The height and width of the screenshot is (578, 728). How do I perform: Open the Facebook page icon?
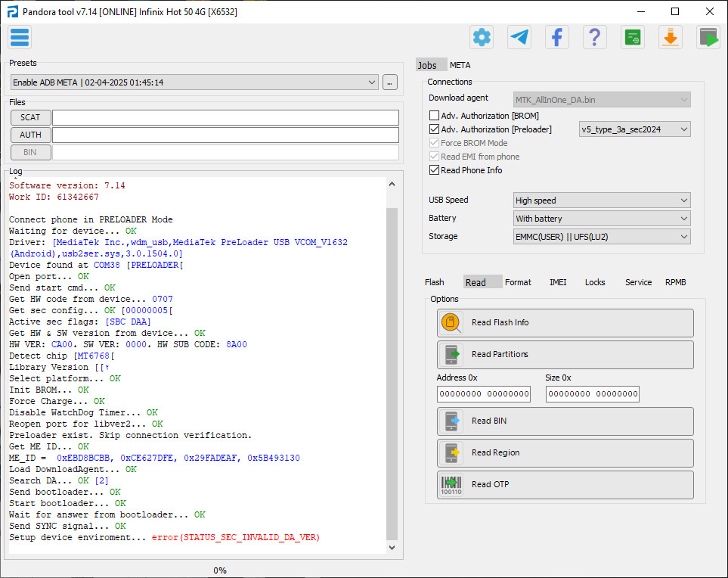(557, 37)
